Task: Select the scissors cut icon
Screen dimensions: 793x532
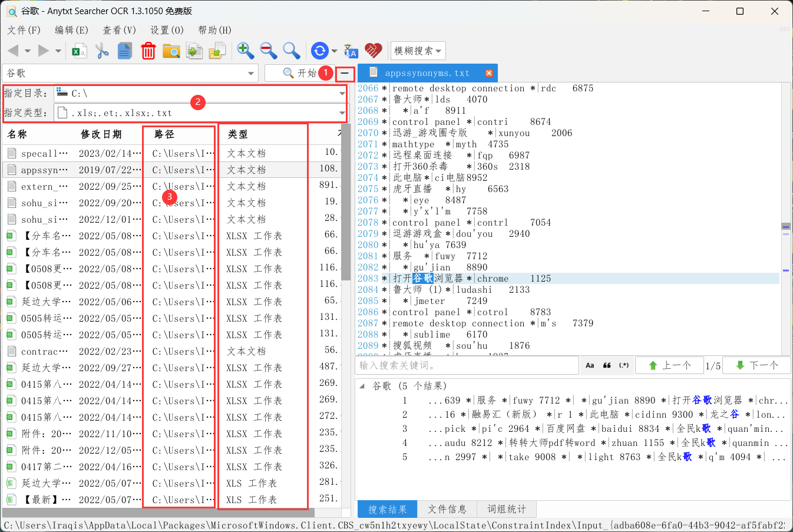Action: [x=103, y=51]
